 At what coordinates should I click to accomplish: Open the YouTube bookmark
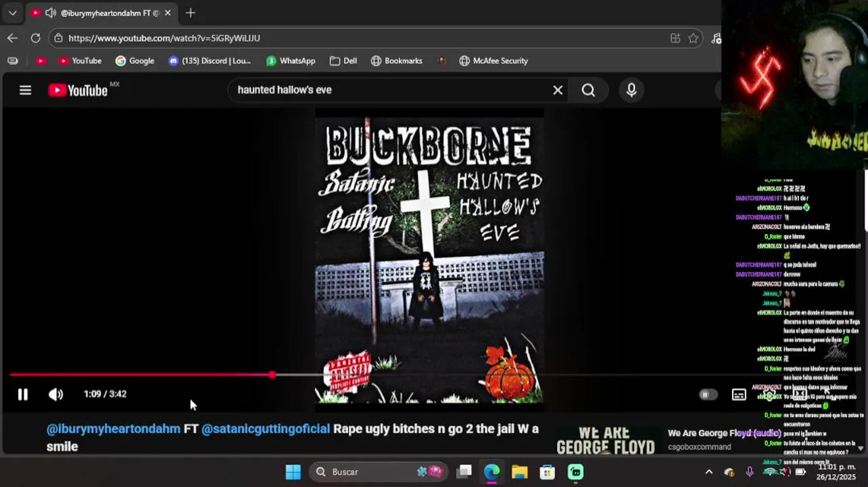coord(80,61)
